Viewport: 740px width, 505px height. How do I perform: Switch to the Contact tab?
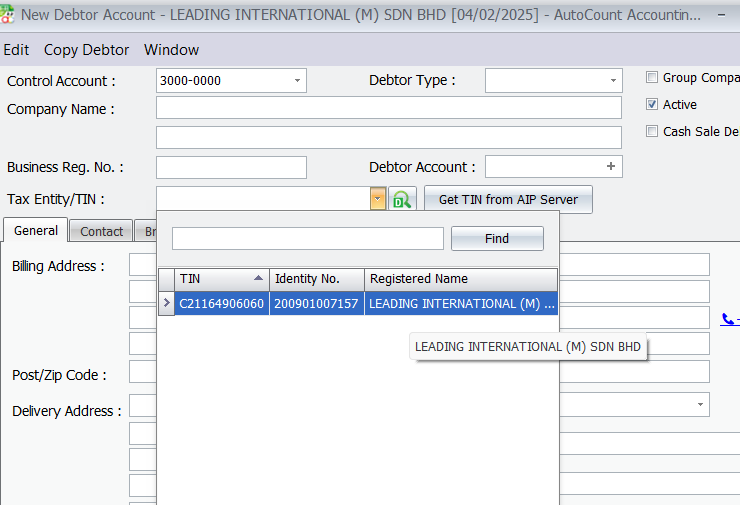point(101,231)
